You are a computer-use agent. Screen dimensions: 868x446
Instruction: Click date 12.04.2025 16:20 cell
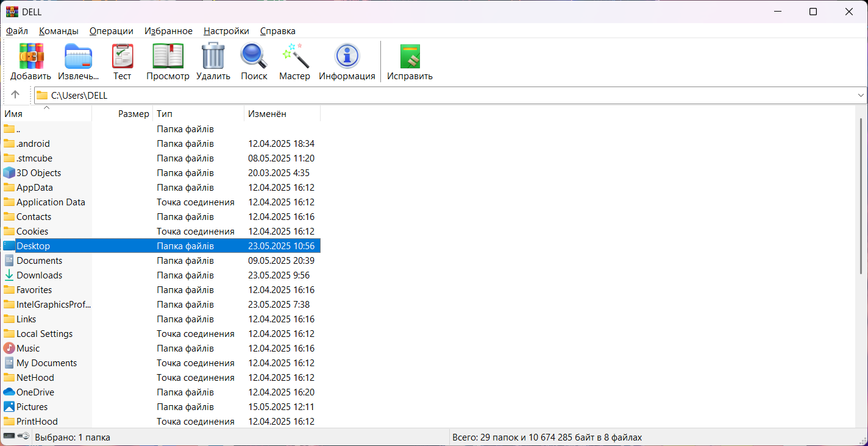[281, 392]
